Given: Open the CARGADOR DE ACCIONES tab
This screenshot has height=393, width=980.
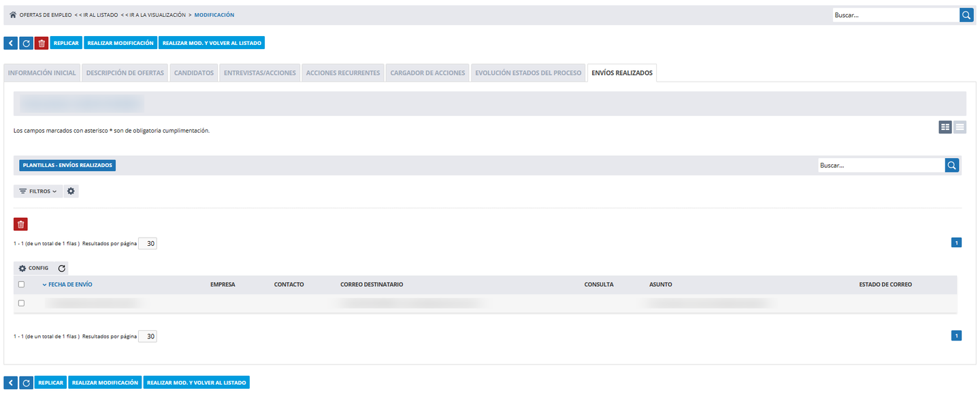Looking at the screenshot, I should coord(427,73).
